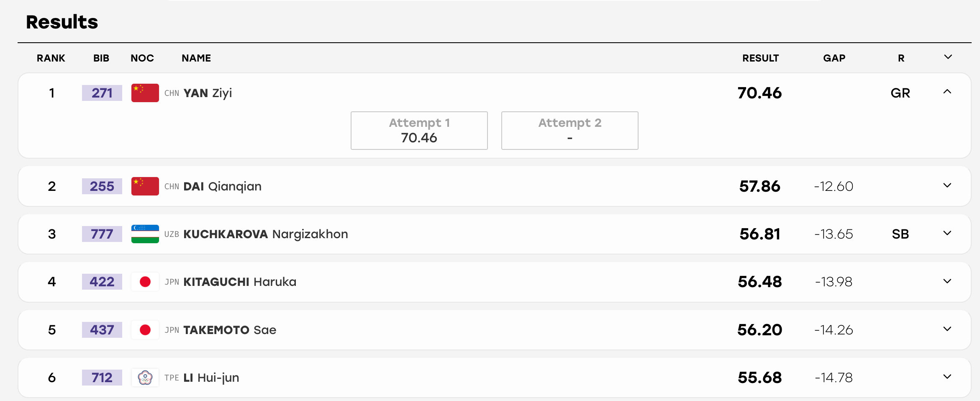The image size is (980, 401).
Task: Expand KUCHKAROVA Nargizakhon's attempts
Action: [x=947, y=233]
